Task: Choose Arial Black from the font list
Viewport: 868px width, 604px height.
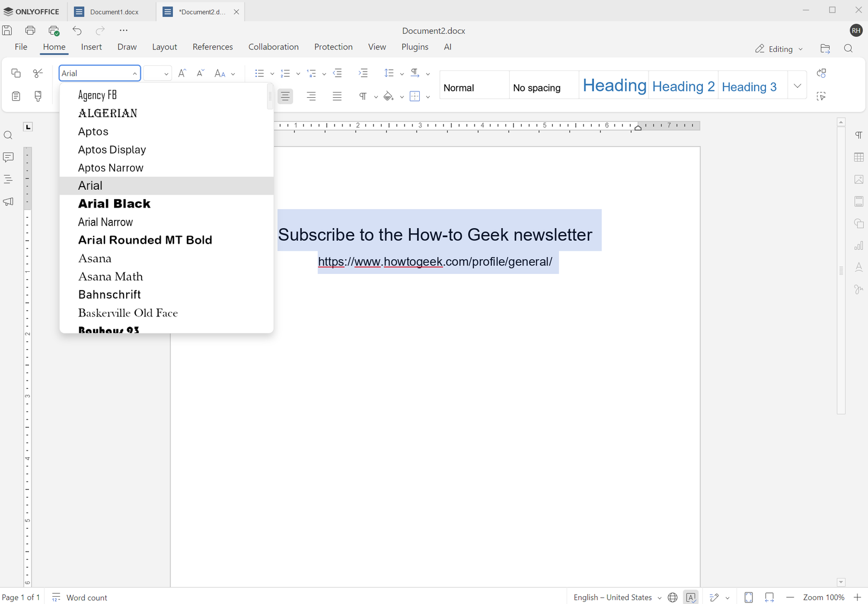Action: click(114, 203)
